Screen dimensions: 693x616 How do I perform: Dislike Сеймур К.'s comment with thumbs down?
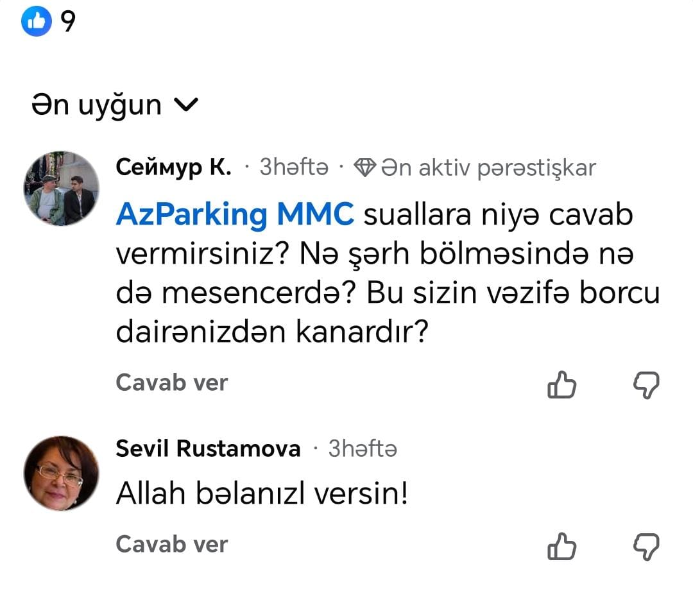tap(646, 385)
